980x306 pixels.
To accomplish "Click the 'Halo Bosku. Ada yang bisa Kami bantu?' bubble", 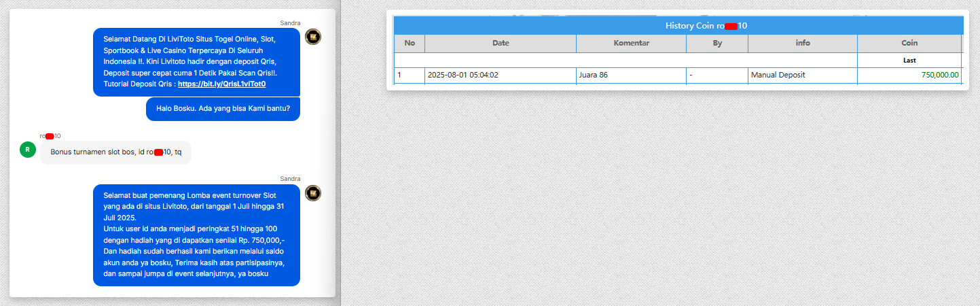I will tap(223, 109).
